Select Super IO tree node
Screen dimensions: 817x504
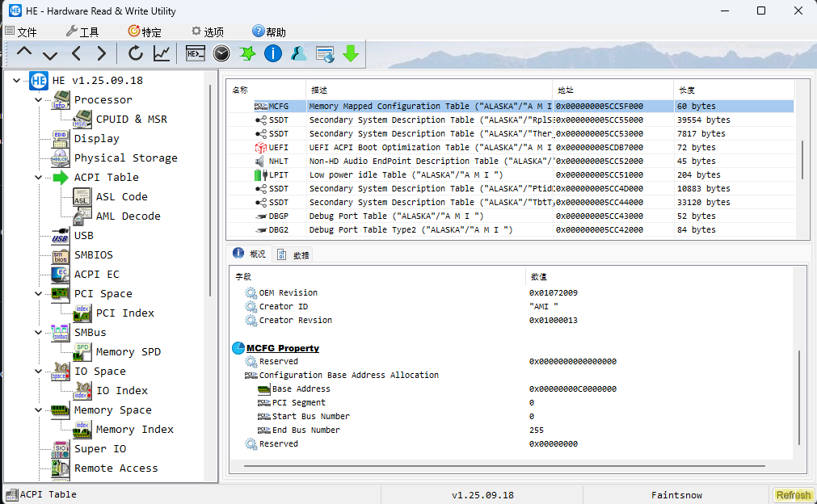(100, 449)
